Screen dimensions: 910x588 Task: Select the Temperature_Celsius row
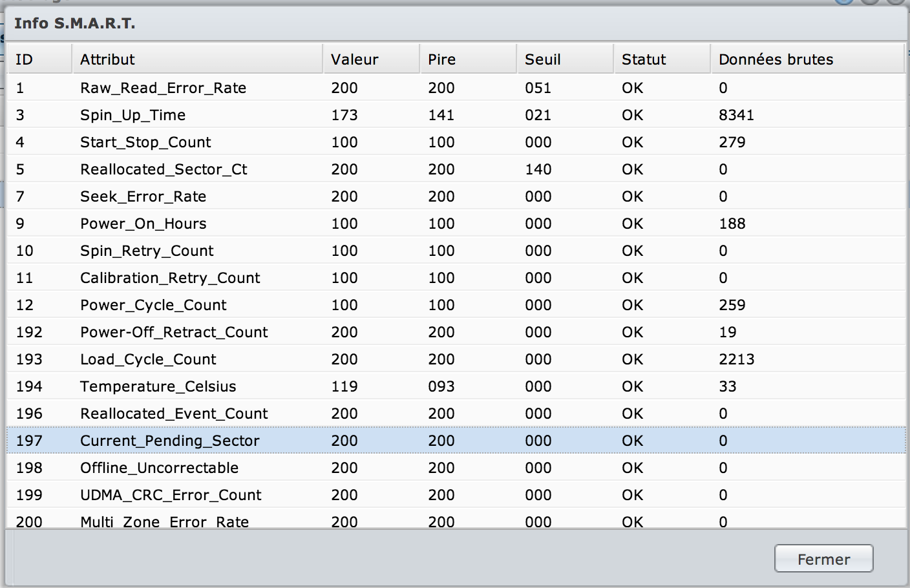158,386
